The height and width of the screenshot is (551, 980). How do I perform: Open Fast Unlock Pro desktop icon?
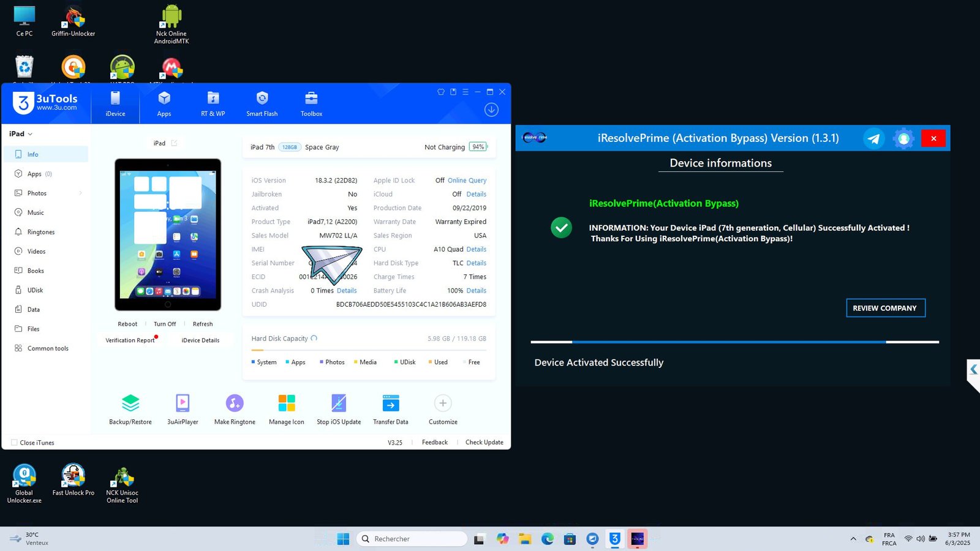[x=73, y=480]
